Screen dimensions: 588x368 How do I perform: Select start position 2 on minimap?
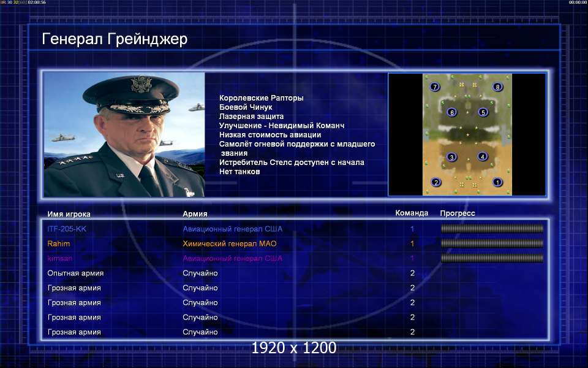click(x=435, y=183)
